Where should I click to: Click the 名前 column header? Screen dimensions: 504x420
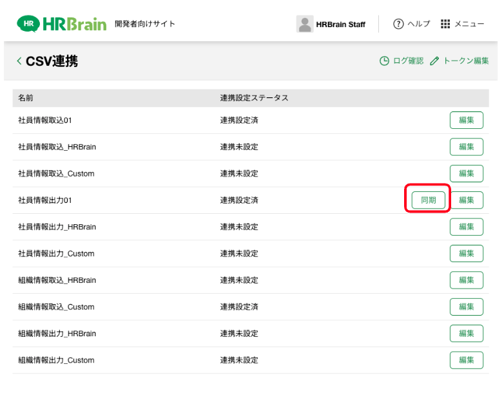(26, 98)
